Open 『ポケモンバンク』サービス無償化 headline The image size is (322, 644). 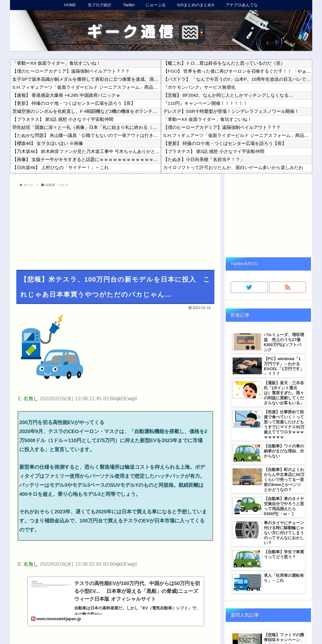tap(236, 88)
